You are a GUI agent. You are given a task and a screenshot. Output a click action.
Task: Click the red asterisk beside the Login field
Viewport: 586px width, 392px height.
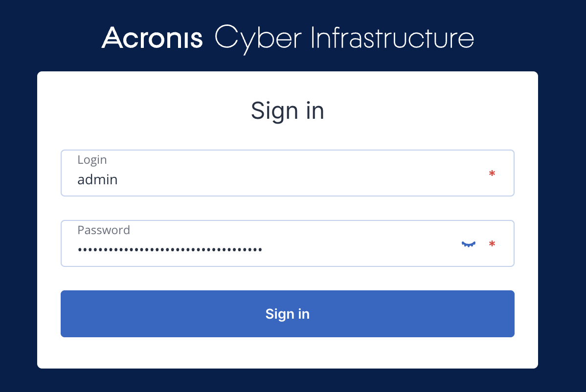[x=492, y=173]
